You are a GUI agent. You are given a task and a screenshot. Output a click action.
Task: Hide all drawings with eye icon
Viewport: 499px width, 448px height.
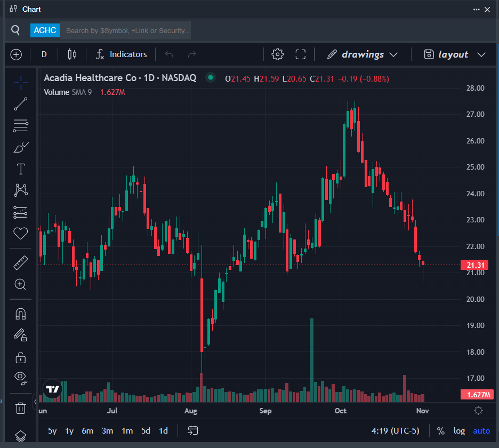[20, 378]
